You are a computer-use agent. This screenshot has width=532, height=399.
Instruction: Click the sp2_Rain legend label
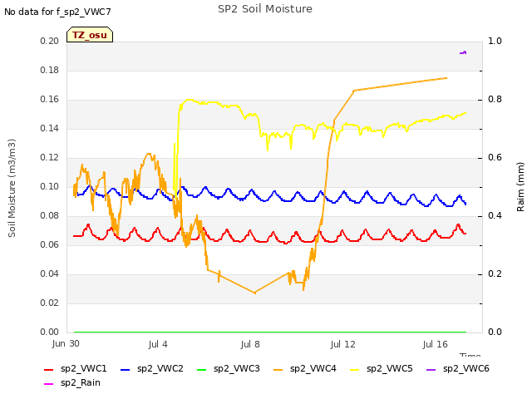pyautogui.click(x=81, y=382)
